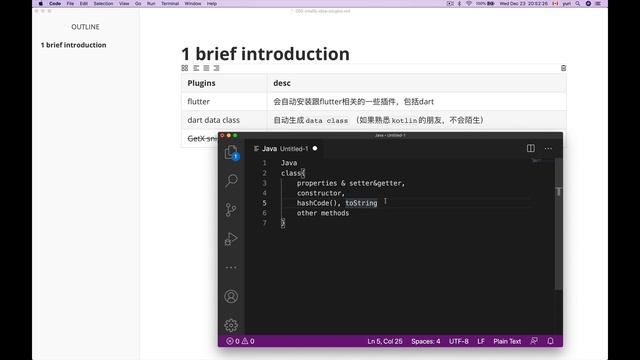Open the Selection menu
The height and width of the screenshot is (360, 640).
click(103, 3)
